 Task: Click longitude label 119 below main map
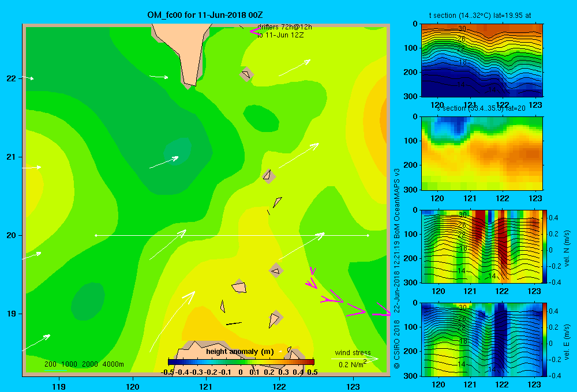coord(59,386)
